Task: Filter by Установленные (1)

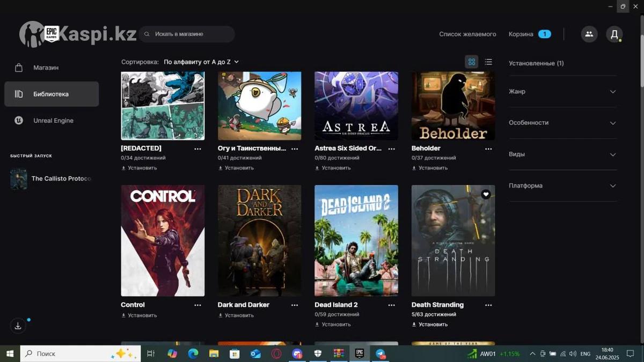Action: click(536, 63)
